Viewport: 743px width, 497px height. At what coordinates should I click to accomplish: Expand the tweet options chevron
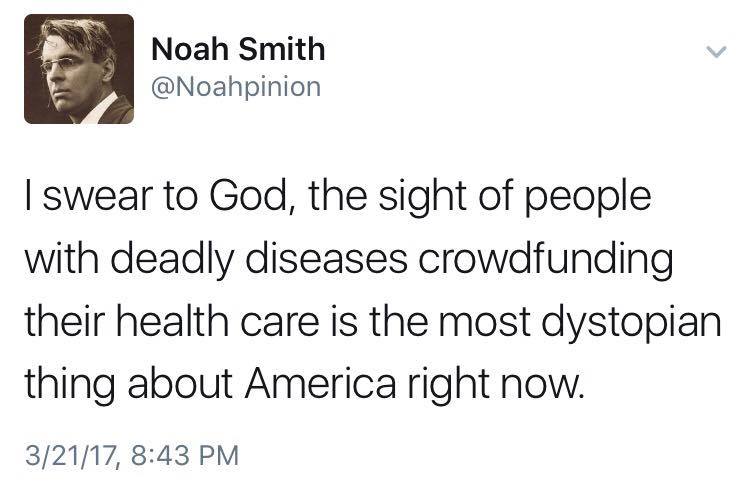714,51
